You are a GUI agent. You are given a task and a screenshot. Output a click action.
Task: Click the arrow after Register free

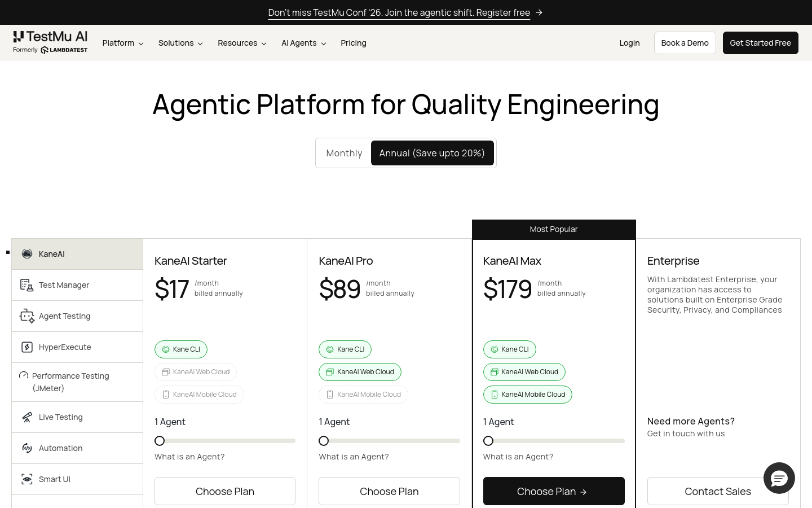[x=539, y=12]
